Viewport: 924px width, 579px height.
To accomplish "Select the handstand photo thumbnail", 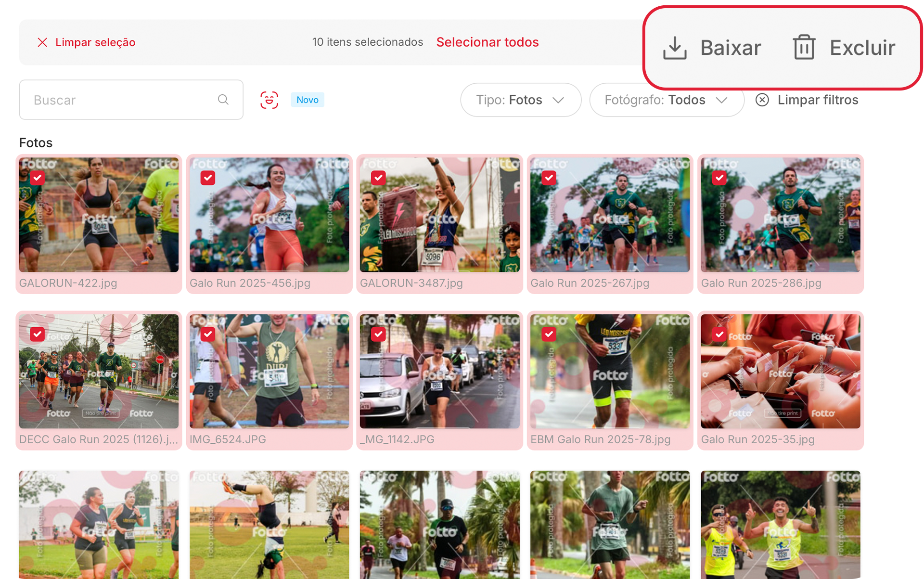I will 269,525.
